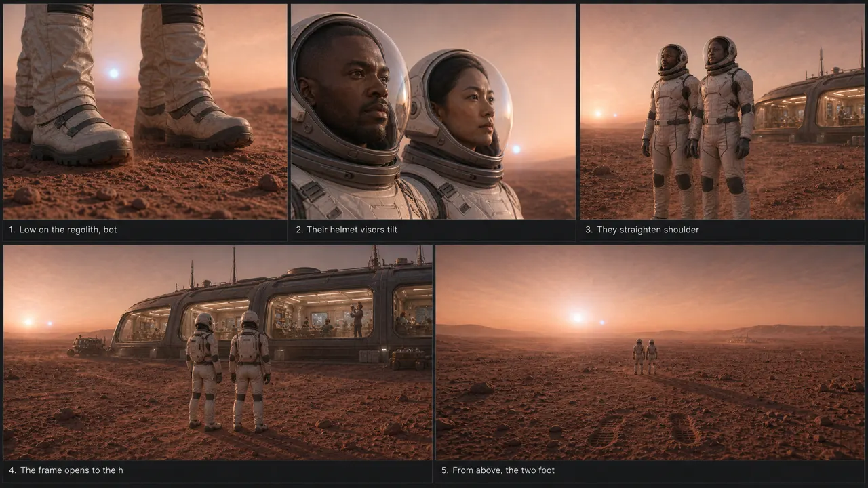Select the habitat wide shot in panel 4
The image size is (868, 488).
[x=218, y=352]
